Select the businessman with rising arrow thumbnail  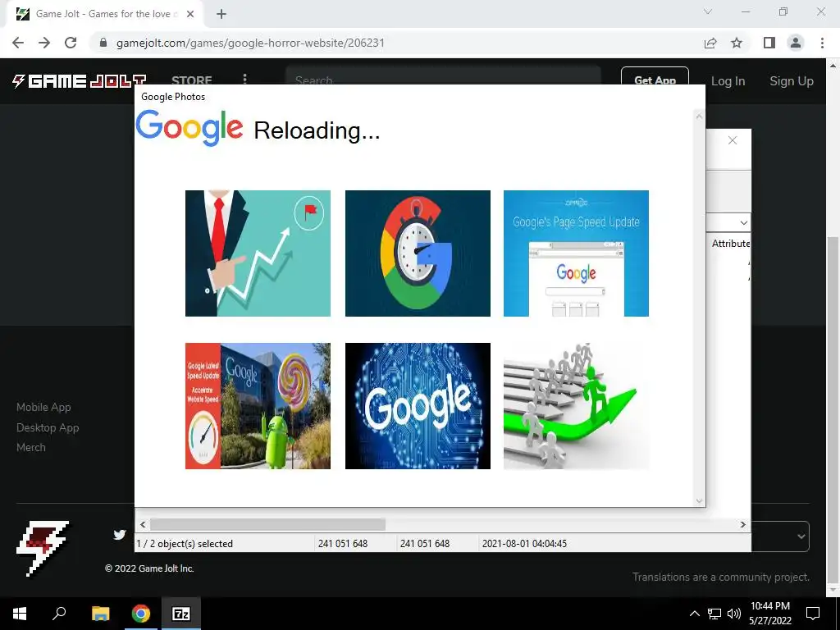coord(258,253)
